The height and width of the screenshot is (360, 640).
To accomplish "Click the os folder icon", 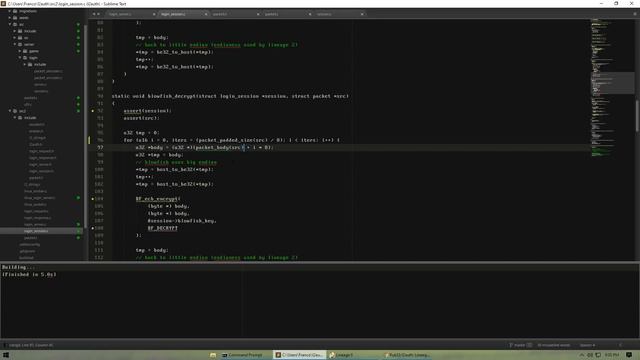I will point(20,38).
